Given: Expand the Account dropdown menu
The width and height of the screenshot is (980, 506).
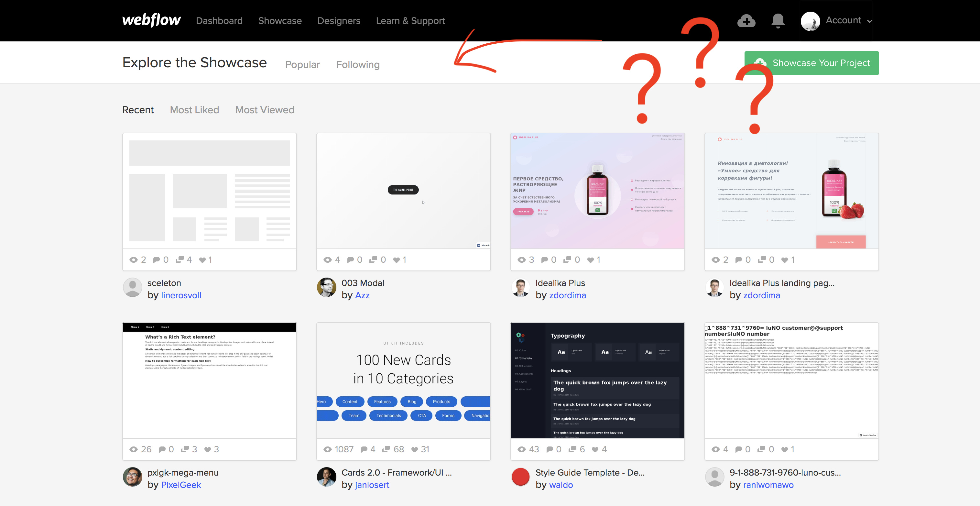Looking at the screenshot, I should 843,21.
